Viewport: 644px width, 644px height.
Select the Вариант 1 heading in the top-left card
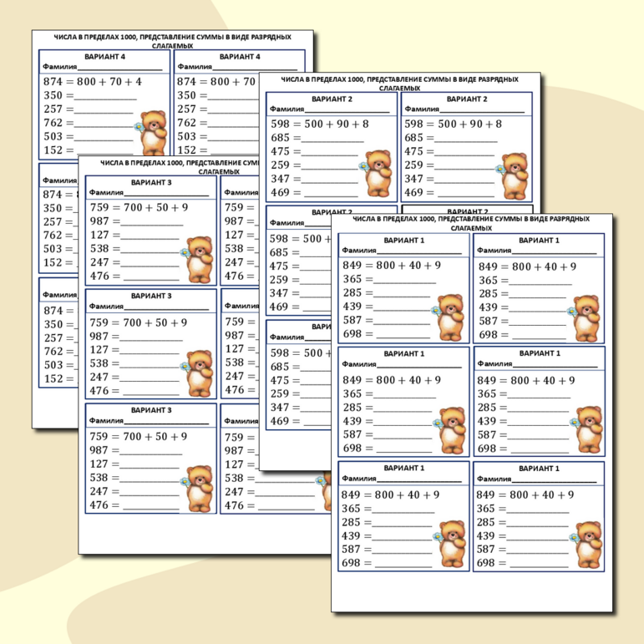(x=404, y=241)
